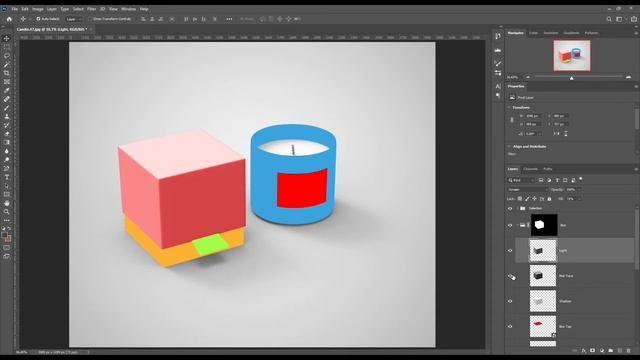The image size is (640, 360).
Task: Hide the Selection group layer
Action: point(510,209)
